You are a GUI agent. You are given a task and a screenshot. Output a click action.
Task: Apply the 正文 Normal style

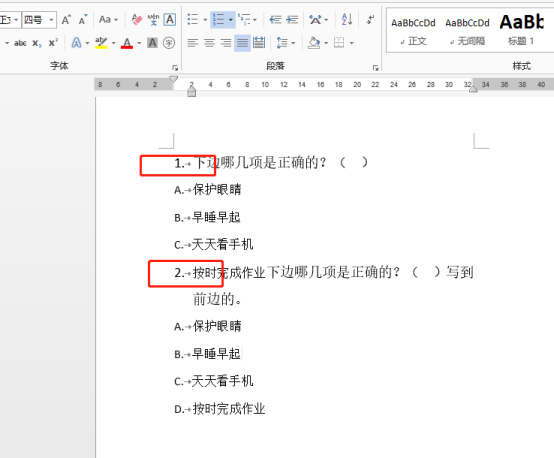click(413, 31)
